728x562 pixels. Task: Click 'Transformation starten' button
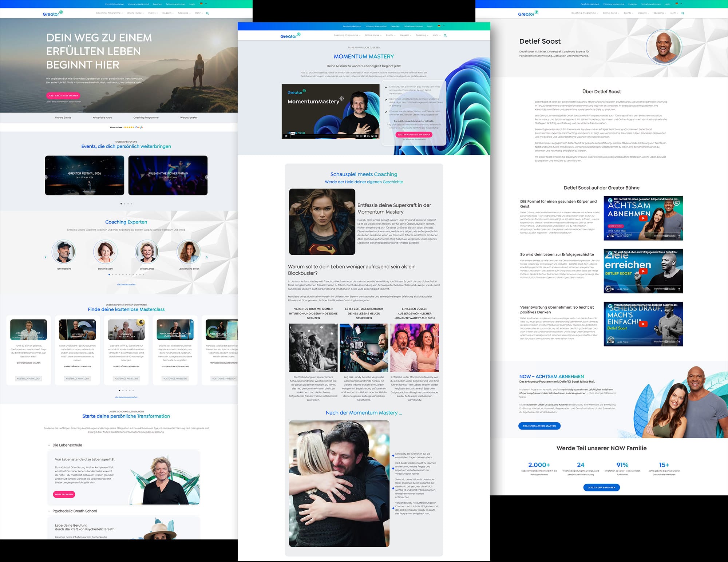pyautogui.click(x=539, y=426)
